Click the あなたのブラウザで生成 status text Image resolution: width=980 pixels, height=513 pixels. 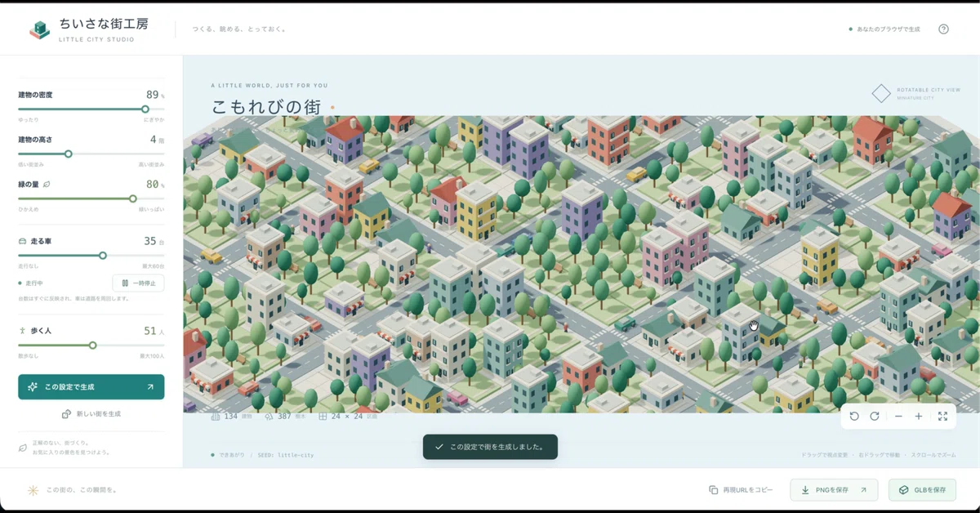click(x=888, y=29)
